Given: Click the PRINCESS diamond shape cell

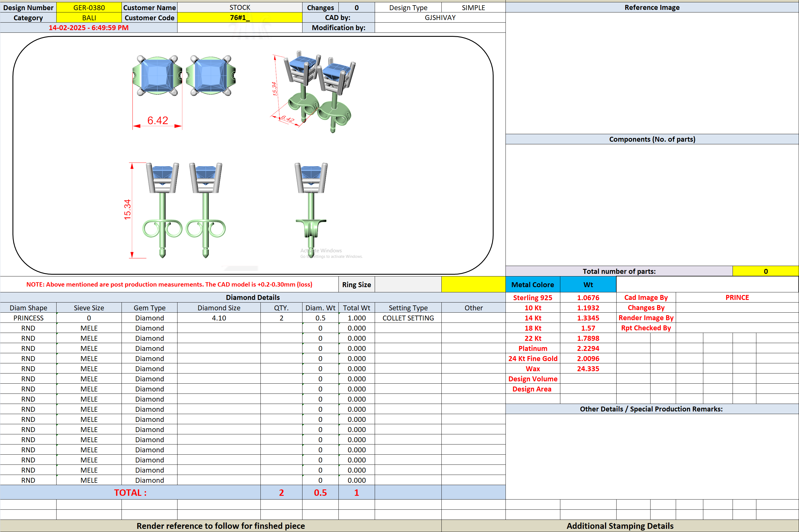Looking at the screenshot, I should click(28, 318).
